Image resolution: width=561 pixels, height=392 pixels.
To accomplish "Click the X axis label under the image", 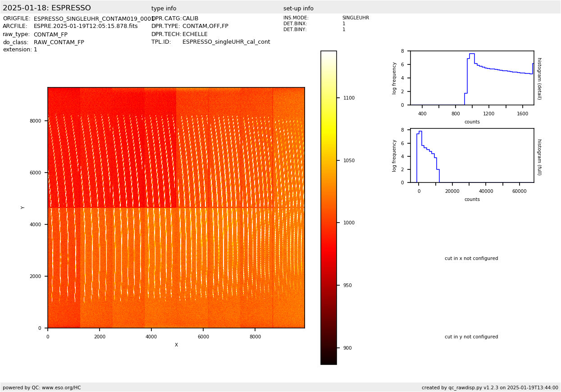I will tap(176, 345).
